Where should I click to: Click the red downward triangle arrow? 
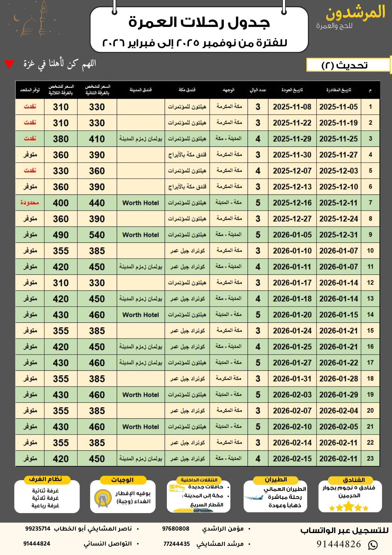point(9,64)
